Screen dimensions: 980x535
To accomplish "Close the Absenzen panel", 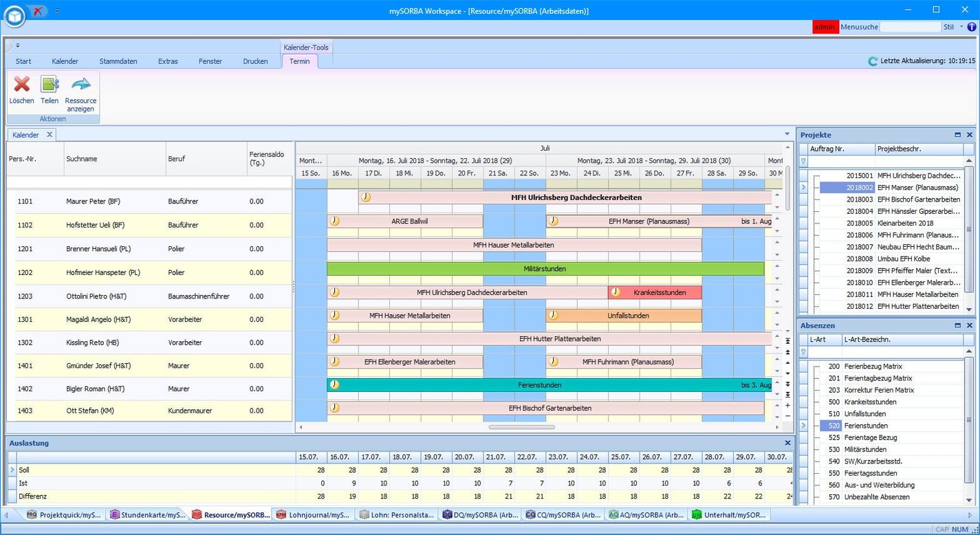I will 970,325.
